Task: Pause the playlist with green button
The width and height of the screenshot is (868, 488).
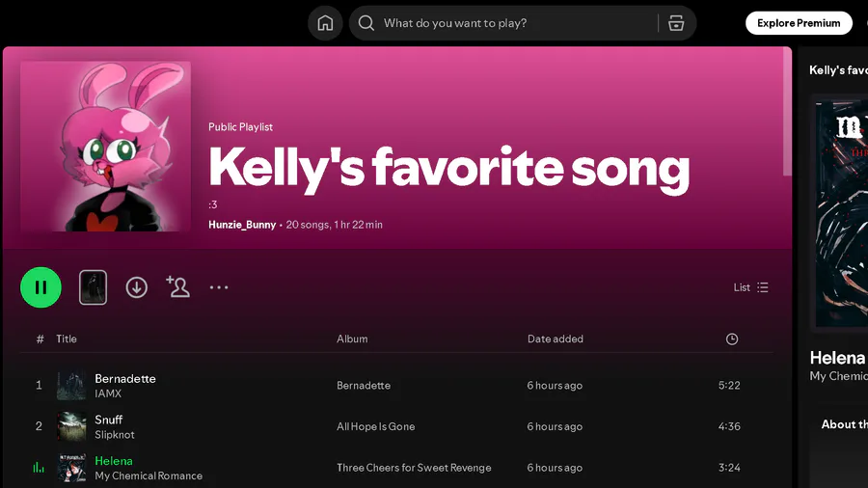Action: pyautogui.click(x=41, y=287)
